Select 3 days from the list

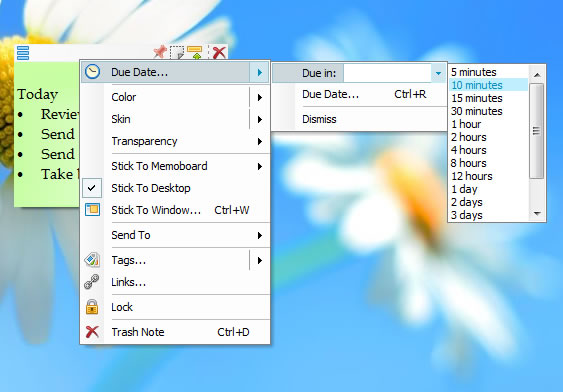489,215
